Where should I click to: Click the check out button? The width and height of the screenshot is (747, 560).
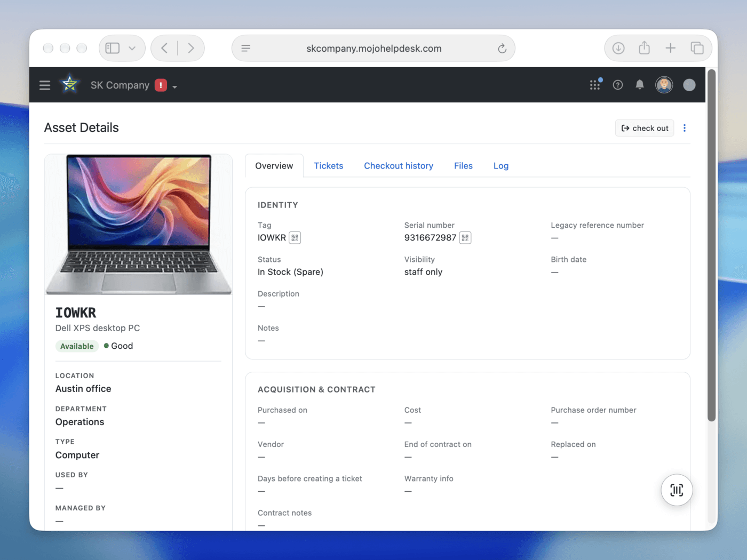click(645, 128)
